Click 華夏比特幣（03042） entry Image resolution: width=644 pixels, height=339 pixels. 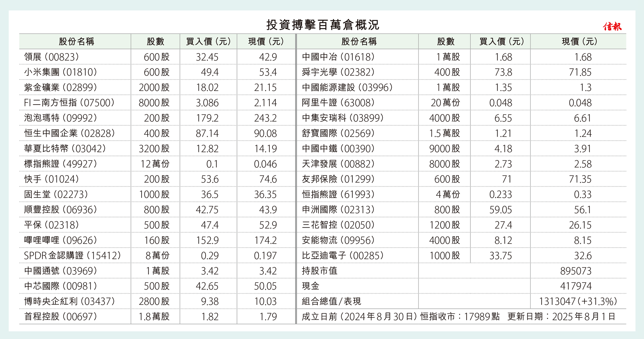65,149
